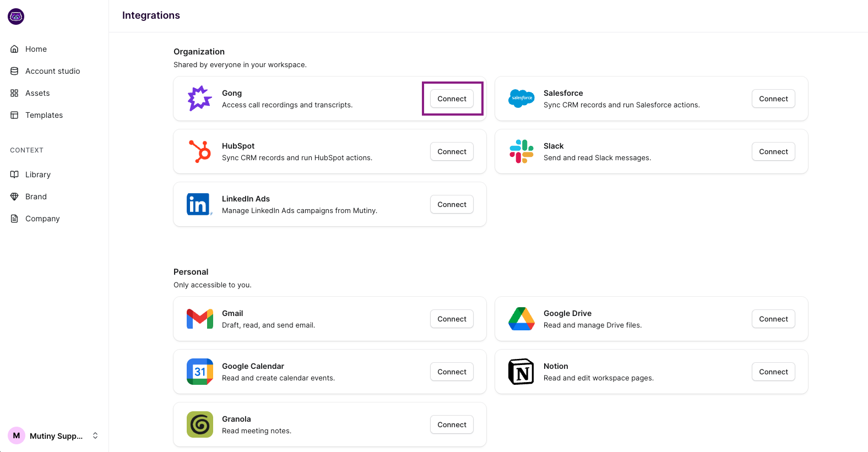Click "Draft, read, and send email."
Screen dimensions: 868x452
[268, 325]
